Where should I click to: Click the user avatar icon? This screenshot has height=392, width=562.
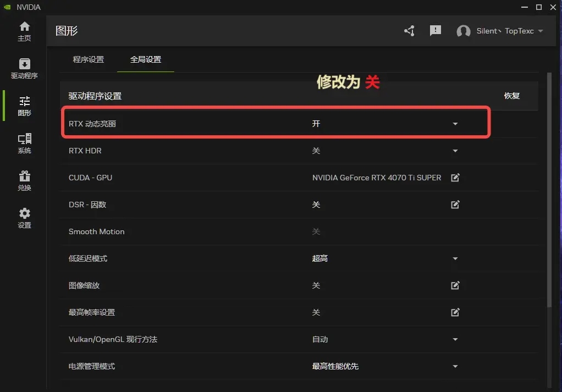click(464, 31)
